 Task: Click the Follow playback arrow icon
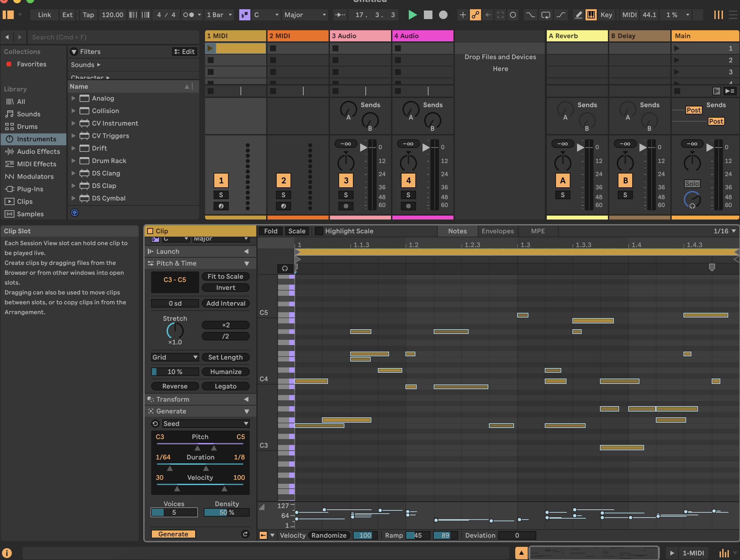pos(340,15)
